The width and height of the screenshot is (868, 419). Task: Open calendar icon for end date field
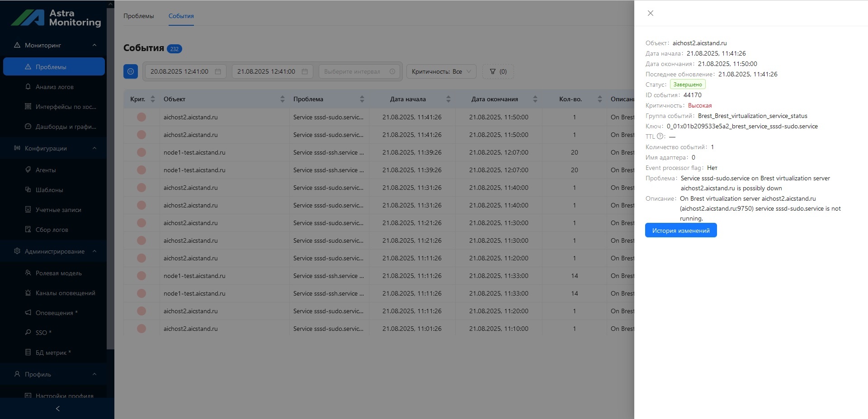coord(305,71)
